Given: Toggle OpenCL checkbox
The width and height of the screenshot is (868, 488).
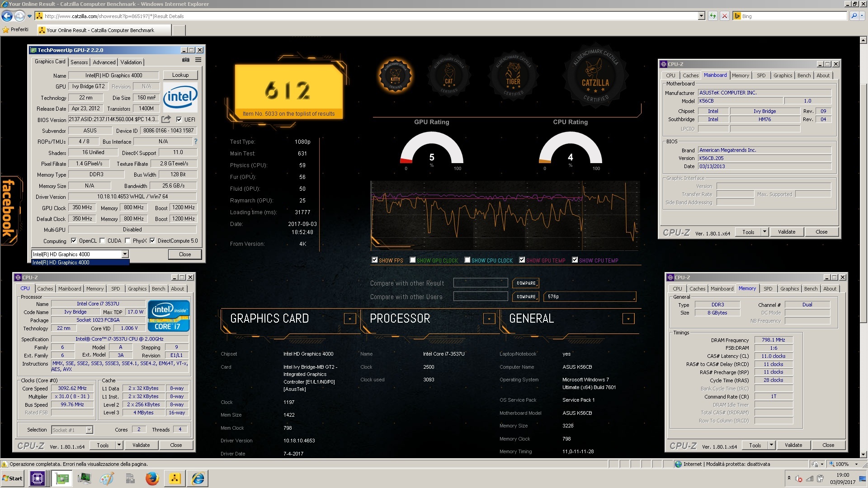Looking at the screenshot, I should coord(74,241).
